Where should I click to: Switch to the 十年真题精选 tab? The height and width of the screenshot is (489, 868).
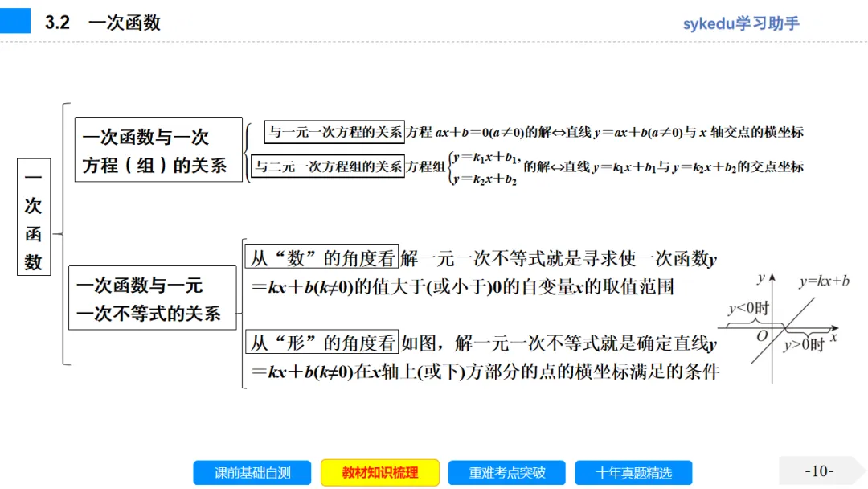tap(633, 473)
